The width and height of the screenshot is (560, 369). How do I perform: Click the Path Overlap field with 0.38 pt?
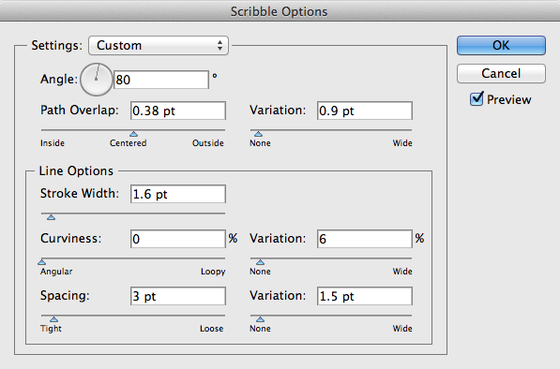pos(178,111)
